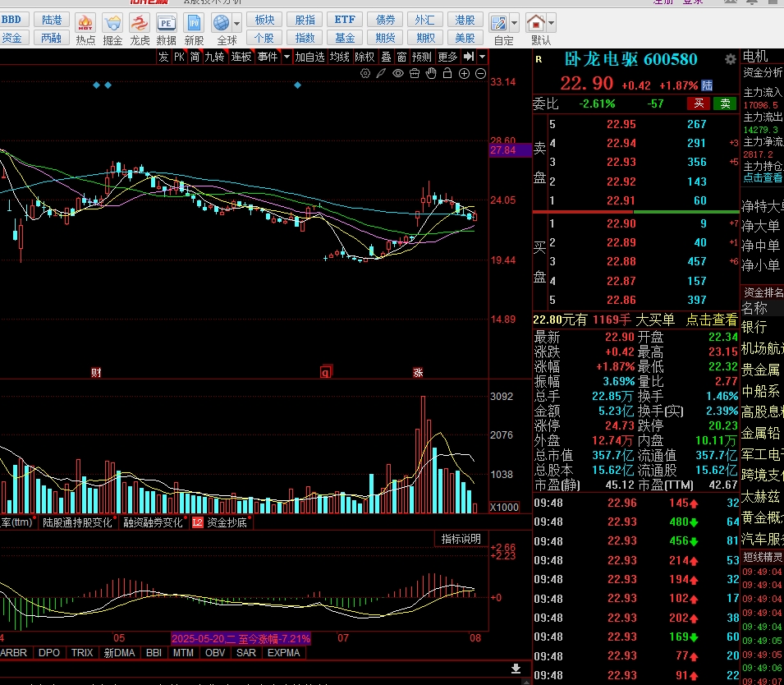Click the 贵金属 sector in ranking list

click(760, 370)
